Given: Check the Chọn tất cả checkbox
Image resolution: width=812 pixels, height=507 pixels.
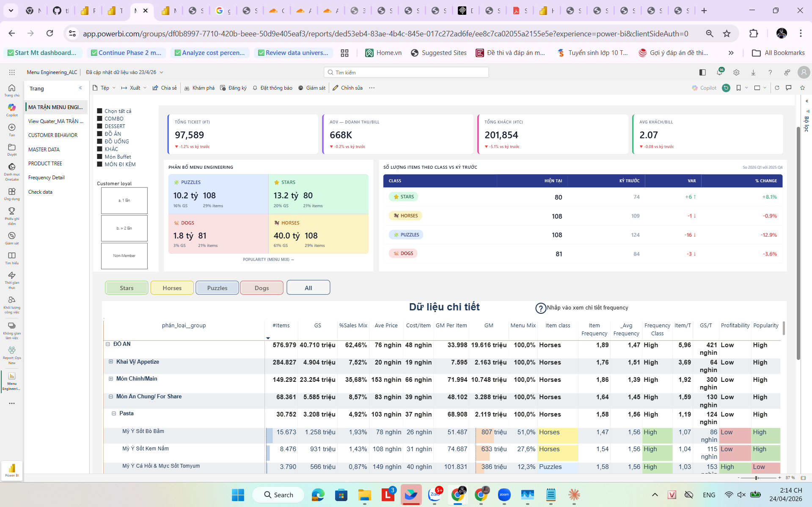Looking at the screenshot, I should tap(100, 111).
